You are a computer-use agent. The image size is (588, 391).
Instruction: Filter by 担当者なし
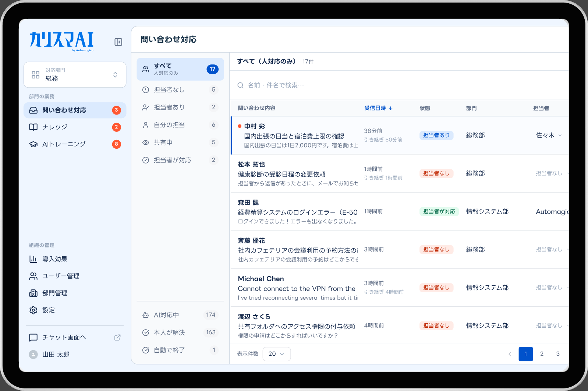180,89
